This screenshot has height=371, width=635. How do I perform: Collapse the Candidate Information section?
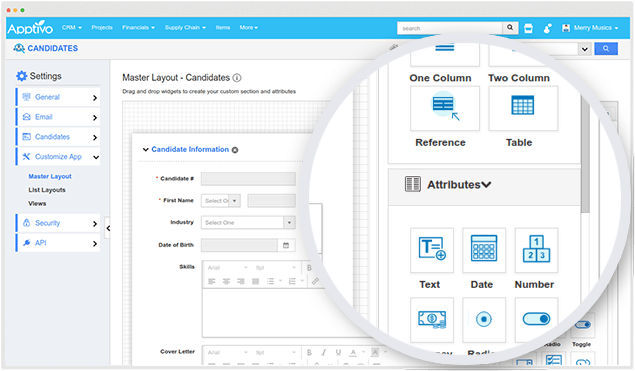click(145, 149)
